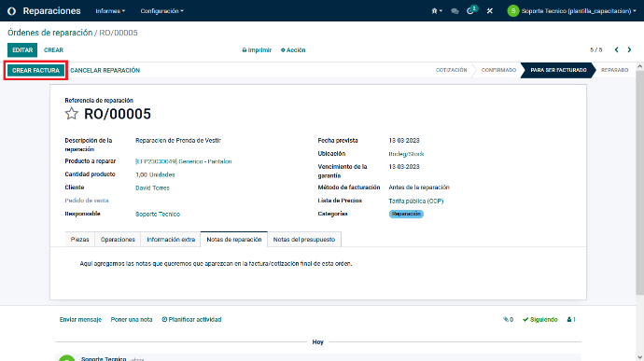Open the David Torres client link
Viewport: 644px width, 361px height.
[x=152, y=187]
